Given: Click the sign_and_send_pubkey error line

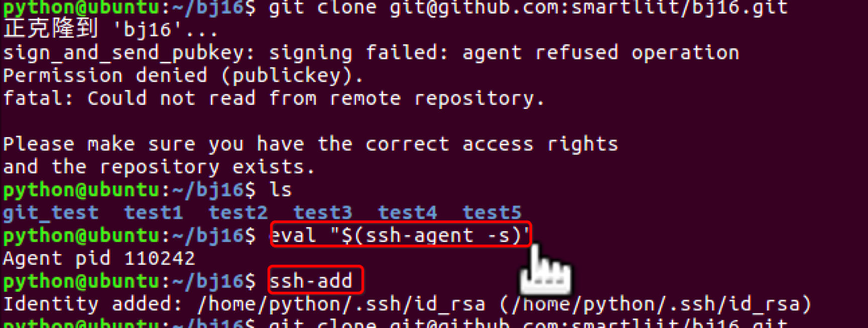Looking at the screenshot, I should (x=371, y=53).
